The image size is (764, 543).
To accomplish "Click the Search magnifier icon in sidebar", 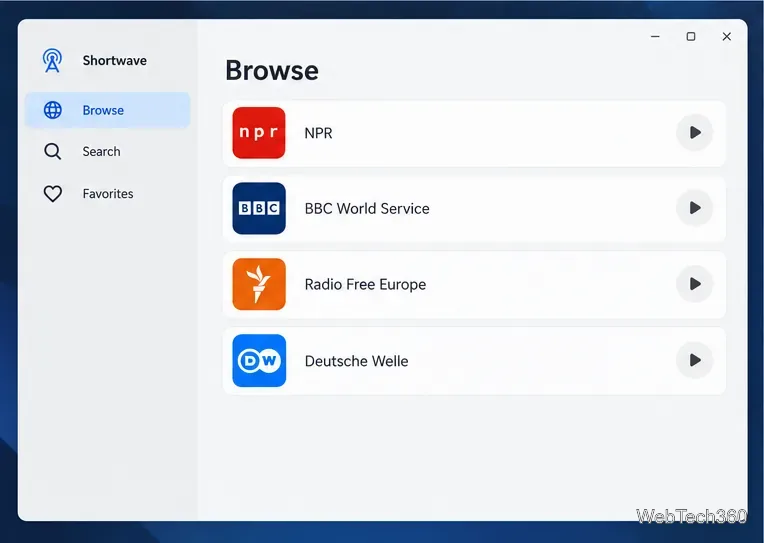I will pyautogui.click(x=53, y=152).
